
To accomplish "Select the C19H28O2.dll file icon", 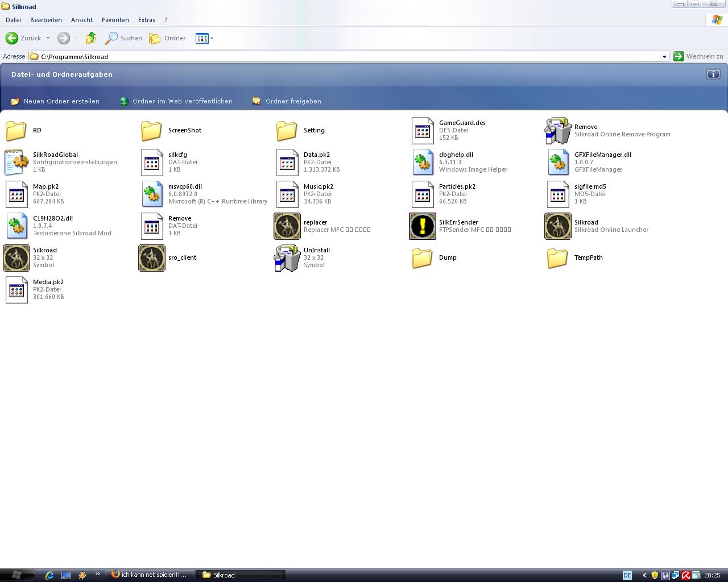I will tap(16, 226).
